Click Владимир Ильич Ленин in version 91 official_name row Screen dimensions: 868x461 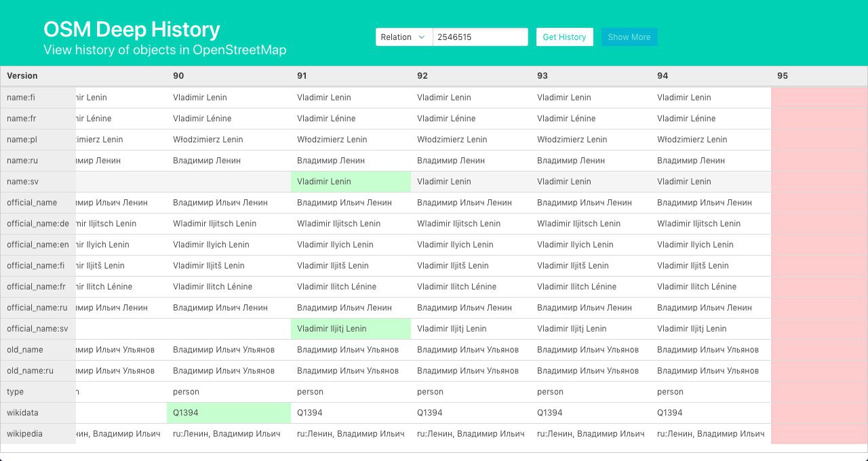coord(344,203)
